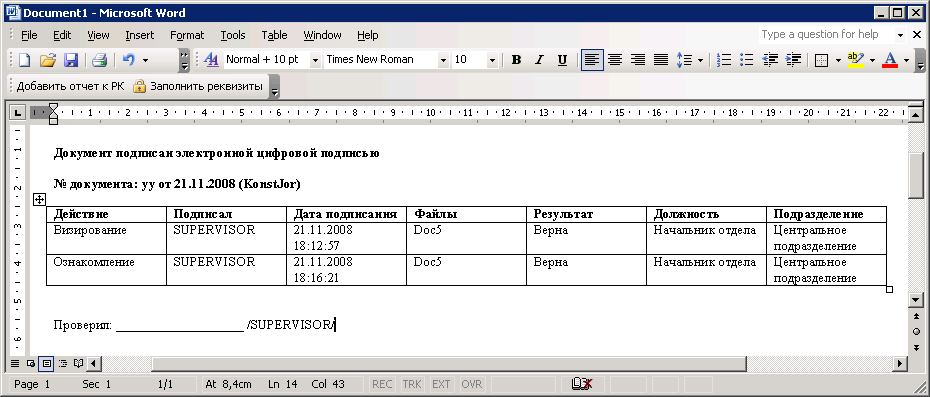Open the font size dropdown showing 10
Screen dimensions: 930x397
coord(492,60)
